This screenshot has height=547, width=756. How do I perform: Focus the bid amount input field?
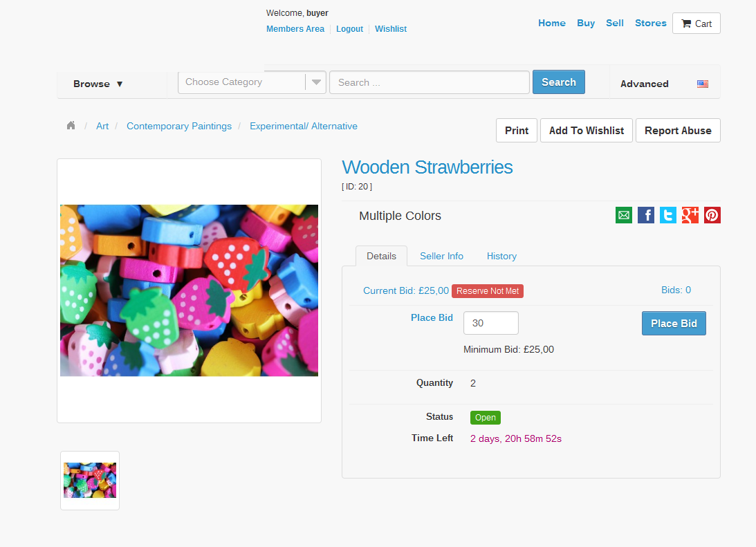491,323
